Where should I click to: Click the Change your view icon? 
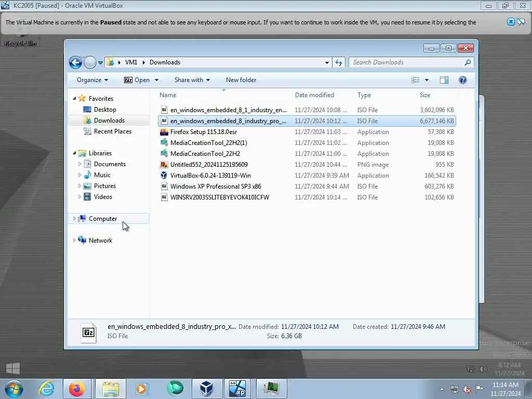[416, 80]
